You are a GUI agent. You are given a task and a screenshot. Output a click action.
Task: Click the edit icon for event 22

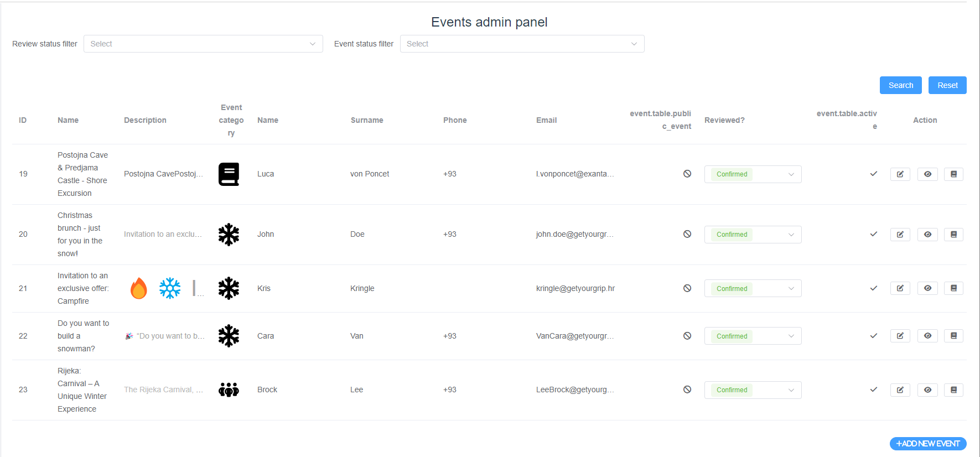click(900, 336)
